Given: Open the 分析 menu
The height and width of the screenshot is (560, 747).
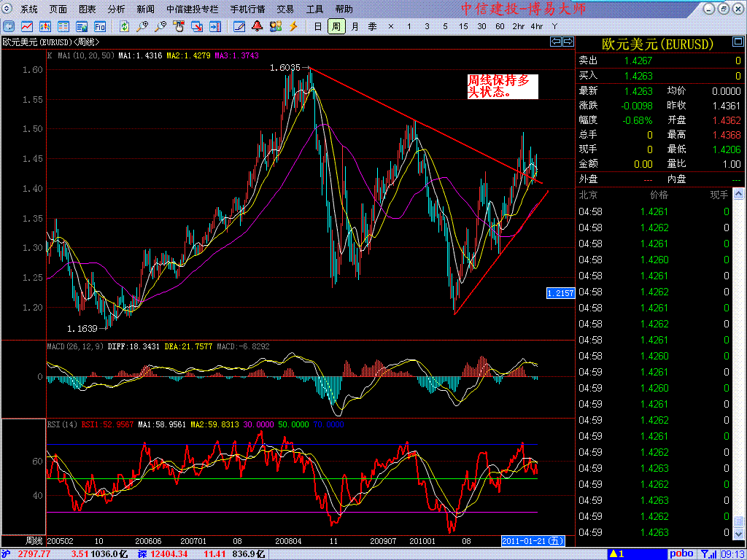Looking at the screenshot, I should (x=116, y=9).
